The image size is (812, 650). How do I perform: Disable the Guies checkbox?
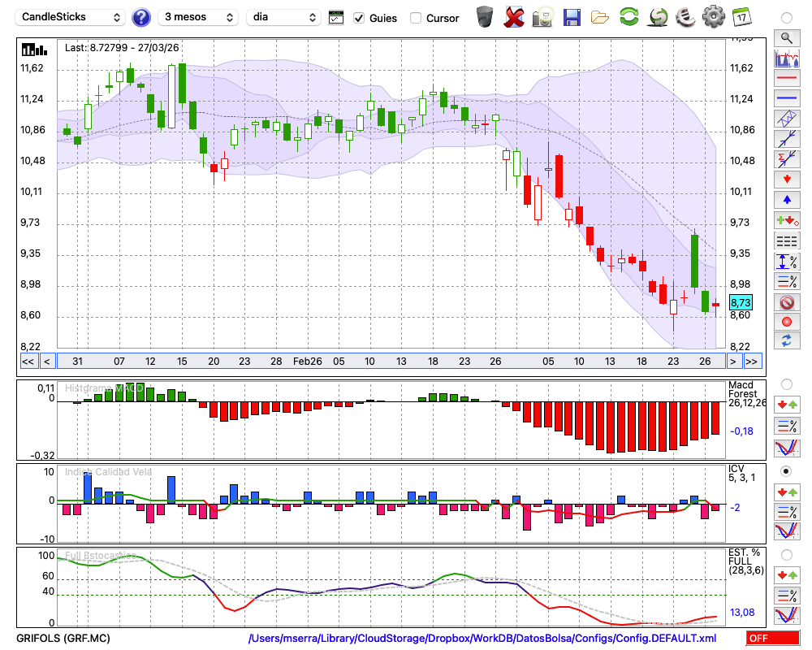(360, 18)
